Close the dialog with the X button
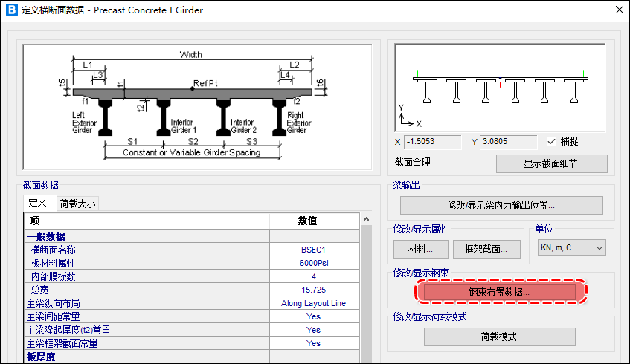 pyautogui.click(x=615, y=10)
